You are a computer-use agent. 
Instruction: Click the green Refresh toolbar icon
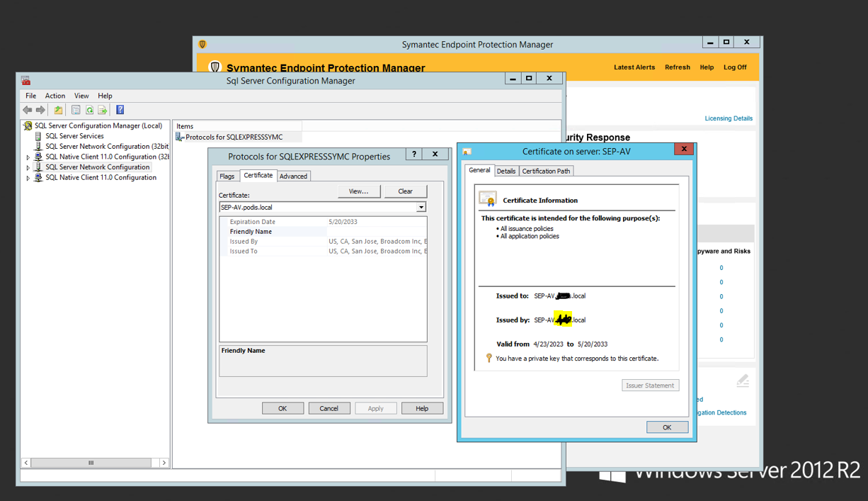[x=89, y=110]
